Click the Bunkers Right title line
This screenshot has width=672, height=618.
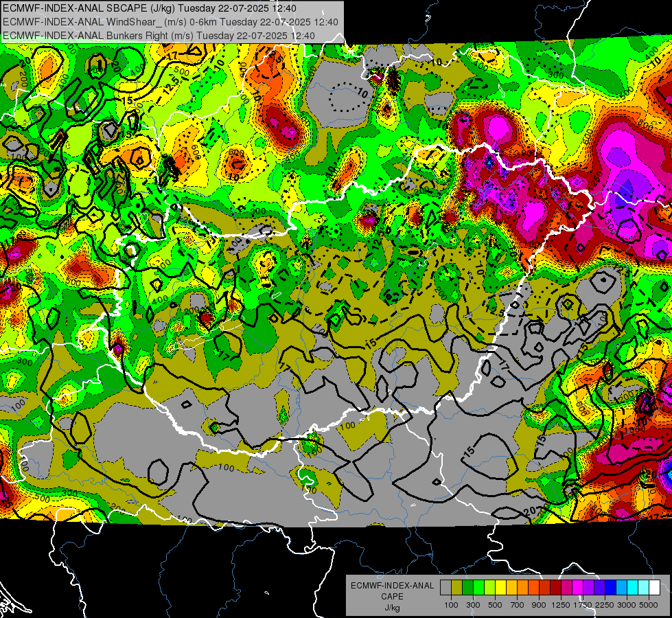[x=159, y=36]
